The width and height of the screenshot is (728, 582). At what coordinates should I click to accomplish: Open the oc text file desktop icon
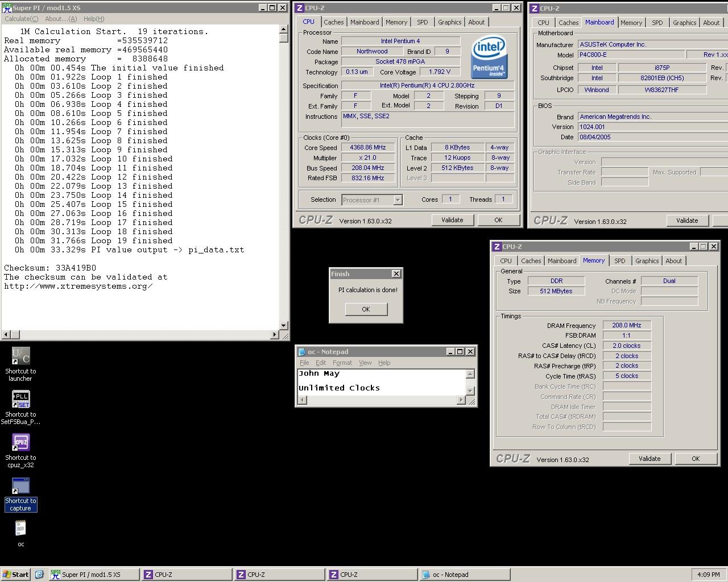(20, 534)
